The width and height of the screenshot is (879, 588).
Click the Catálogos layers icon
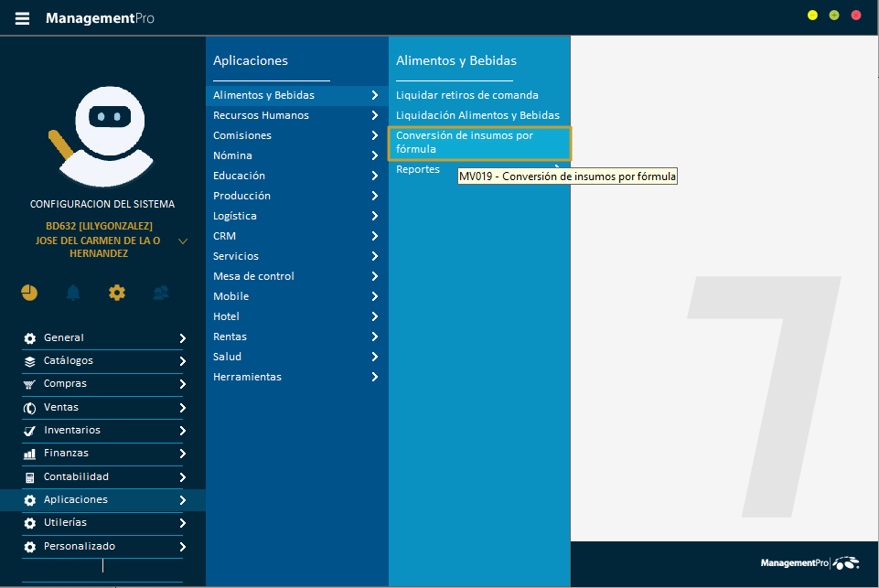(29, 361)
